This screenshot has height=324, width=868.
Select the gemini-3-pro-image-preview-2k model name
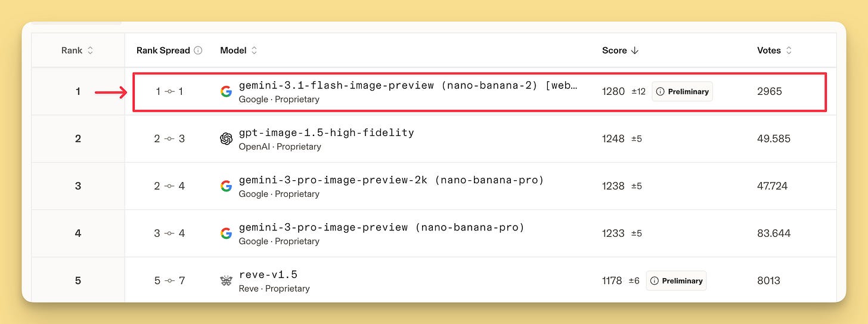[x=391, y=180]
